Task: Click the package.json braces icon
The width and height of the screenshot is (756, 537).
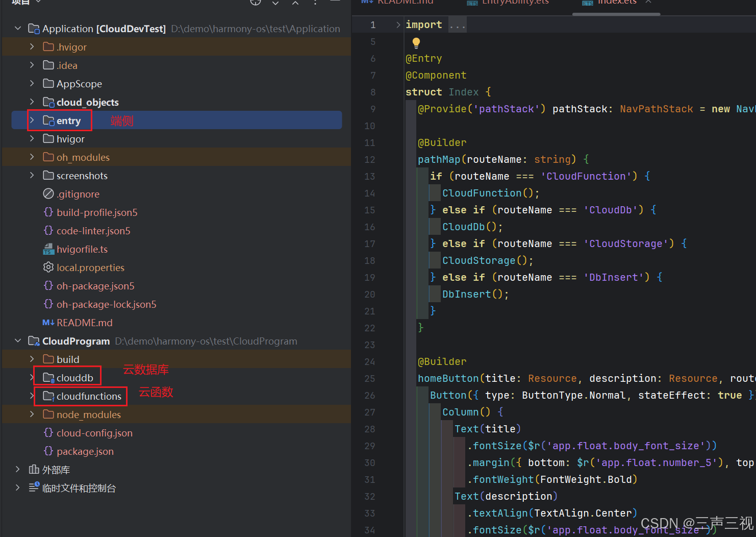Action: [x=48, y=451]
